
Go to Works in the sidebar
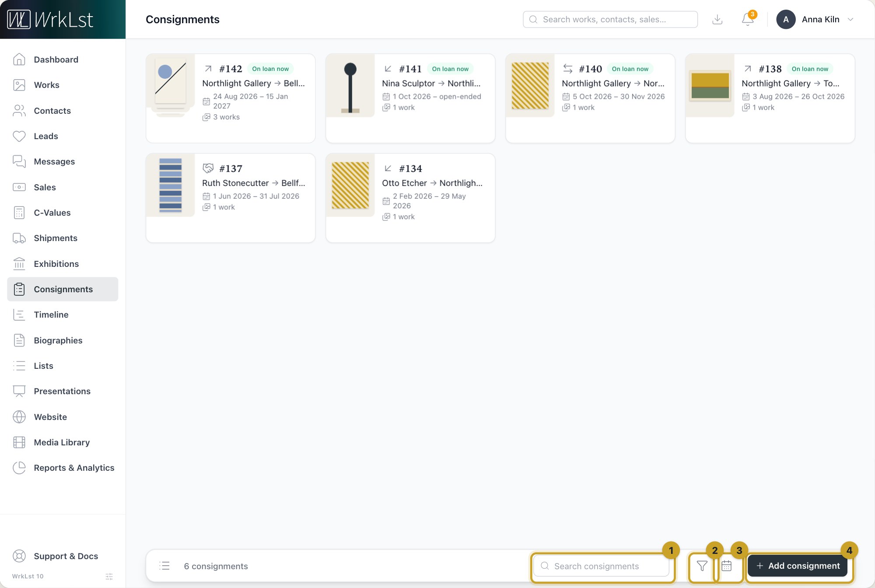pos(63,85)
